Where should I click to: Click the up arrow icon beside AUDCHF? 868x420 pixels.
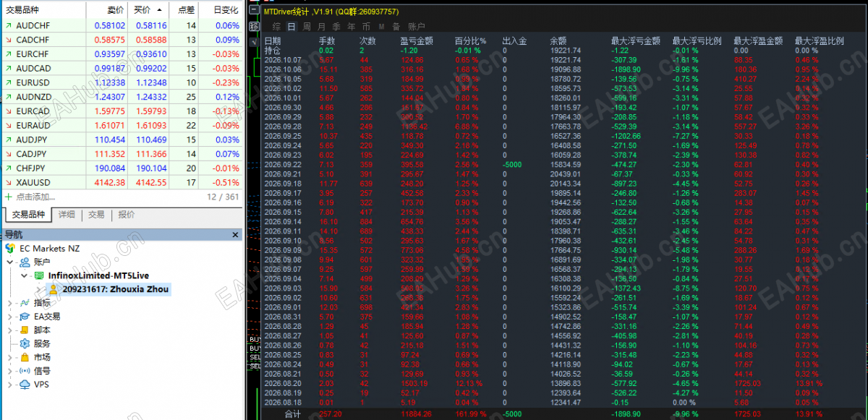point(8,25)
